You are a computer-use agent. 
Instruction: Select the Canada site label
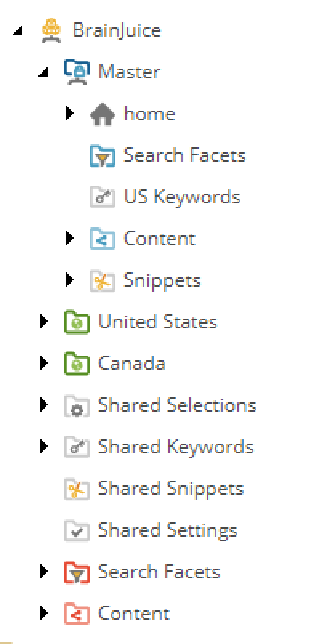click(131, 364)
